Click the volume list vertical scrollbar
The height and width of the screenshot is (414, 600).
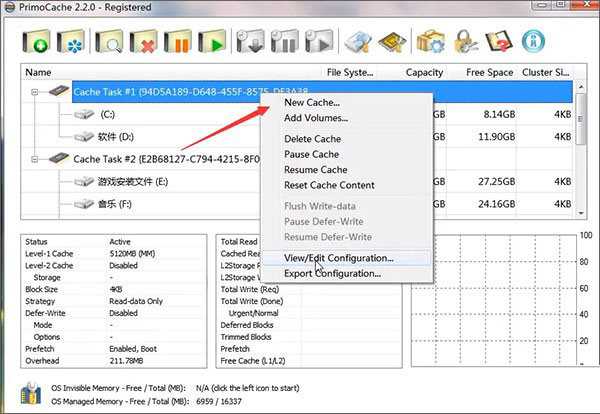(582, 150)
